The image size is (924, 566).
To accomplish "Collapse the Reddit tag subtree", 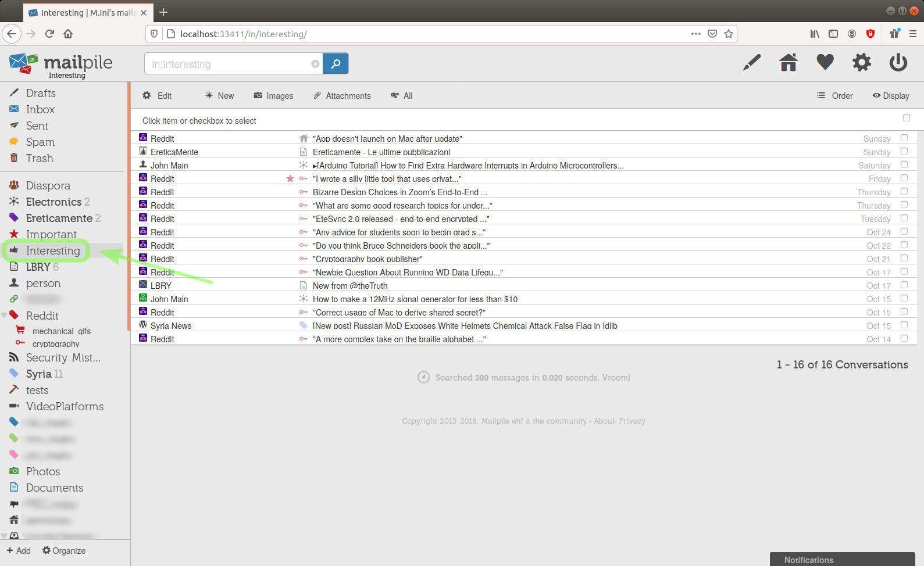I will [x=4, y=316].
